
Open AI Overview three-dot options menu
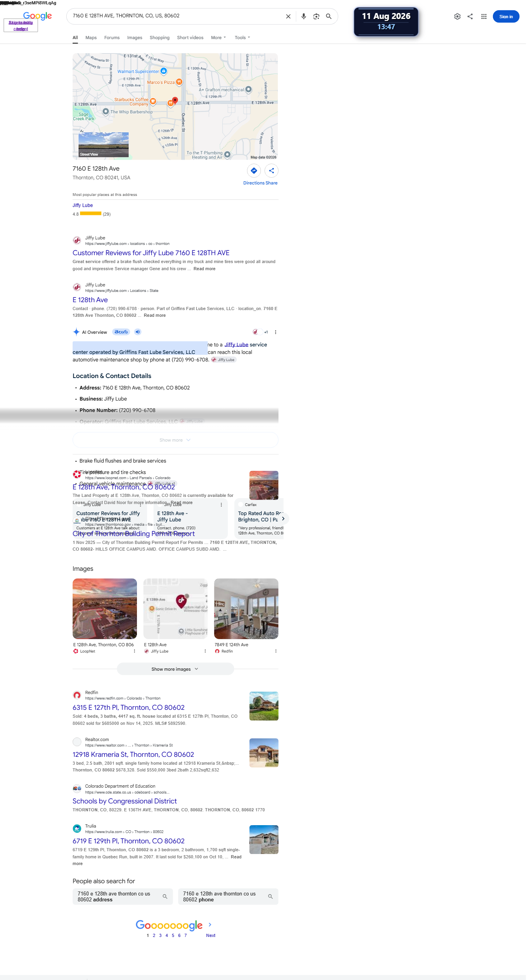coord(275,332)
